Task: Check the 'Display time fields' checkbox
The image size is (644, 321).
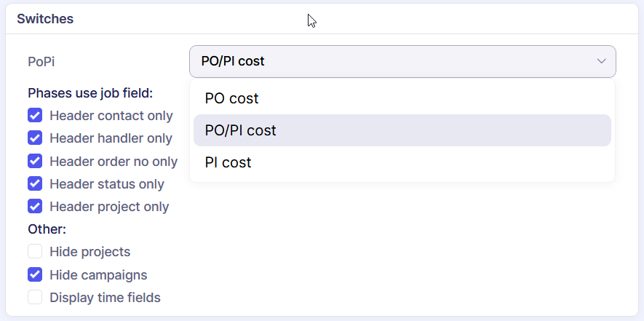Action: point(35,297)
